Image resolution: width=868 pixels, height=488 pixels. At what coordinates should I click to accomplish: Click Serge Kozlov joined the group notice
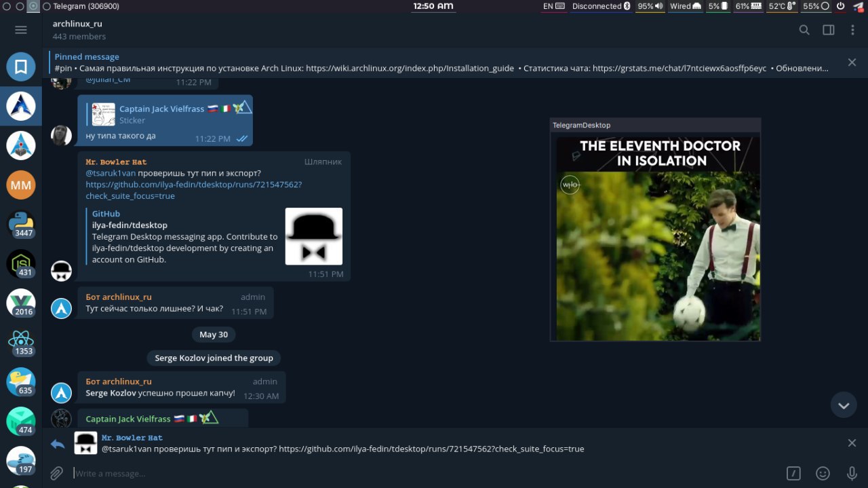pos(214,358)
